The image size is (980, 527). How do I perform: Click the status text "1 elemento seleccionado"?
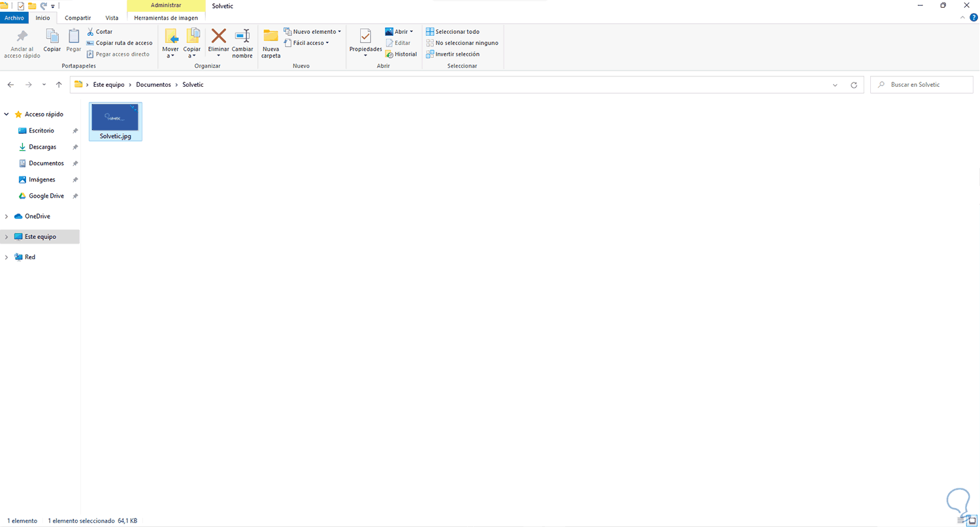pos(81,521)
